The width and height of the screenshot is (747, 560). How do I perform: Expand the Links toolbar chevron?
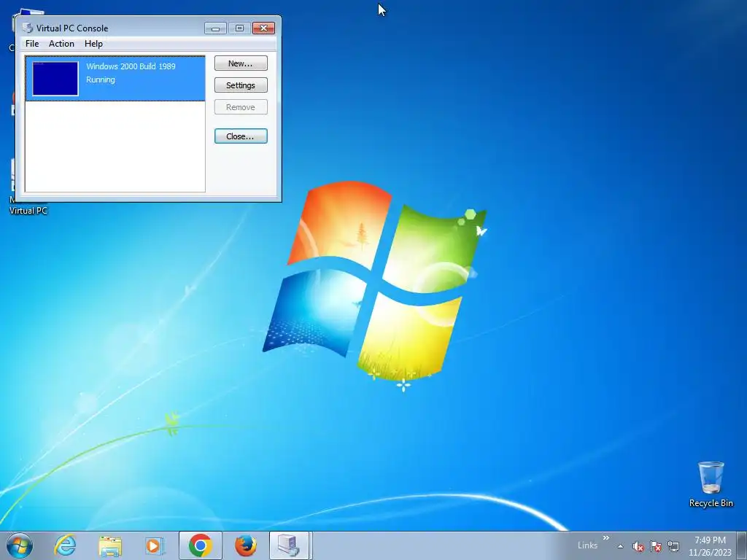606,537
